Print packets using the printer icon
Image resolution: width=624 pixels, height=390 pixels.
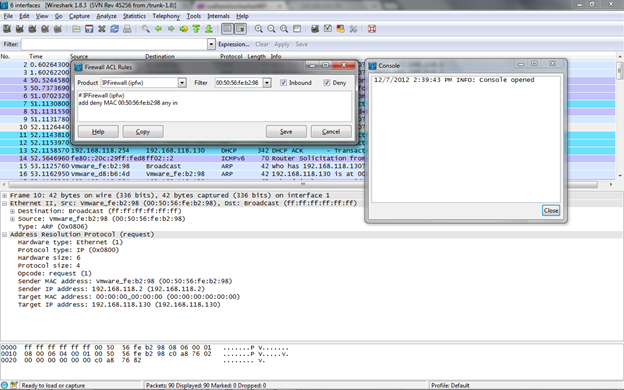pos(127,29)
